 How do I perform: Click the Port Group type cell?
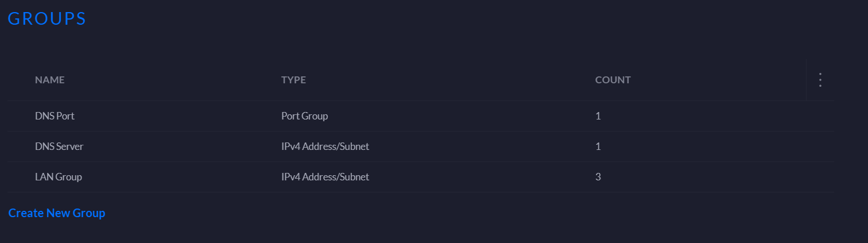pyautogui.click(x=305, y=116)
